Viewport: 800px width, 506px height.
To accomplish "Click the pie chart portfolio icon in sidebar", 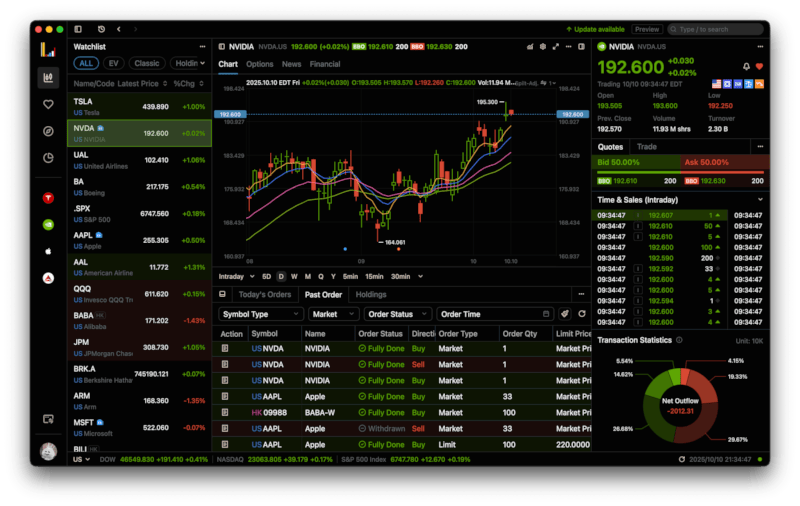I will [x=47, y=158].
